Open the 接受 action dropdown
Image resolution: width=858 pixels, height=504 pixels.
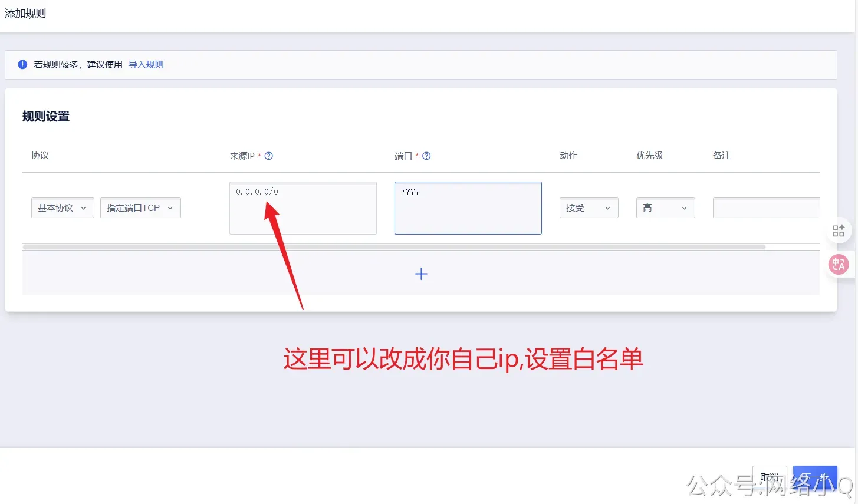588,207
